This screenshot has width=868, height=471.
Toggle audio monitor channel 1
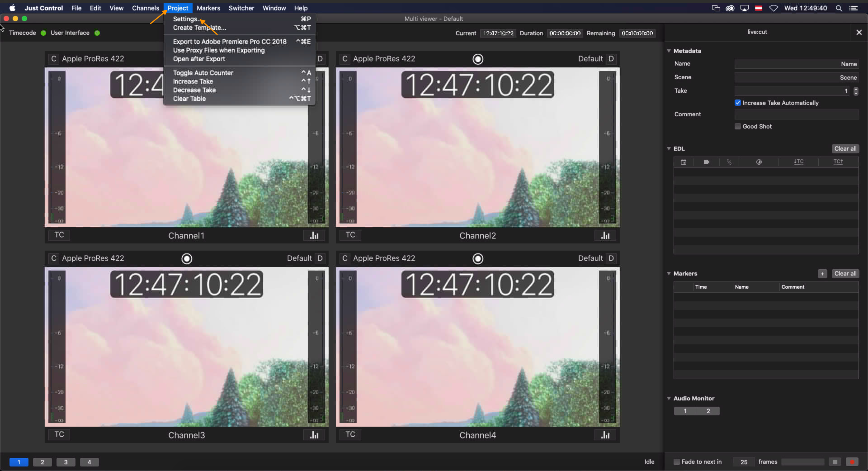[685, 411]
